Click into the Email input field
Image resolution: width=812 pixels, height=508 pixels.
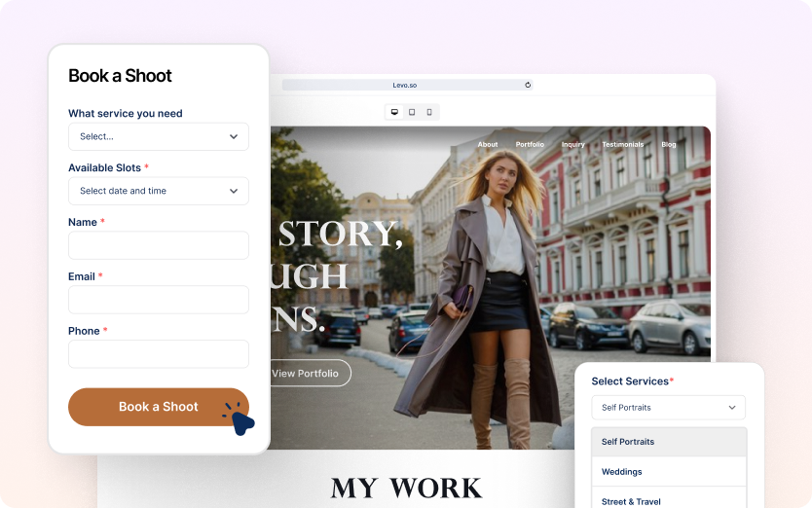pyautogui.click(x=158, y=300)
